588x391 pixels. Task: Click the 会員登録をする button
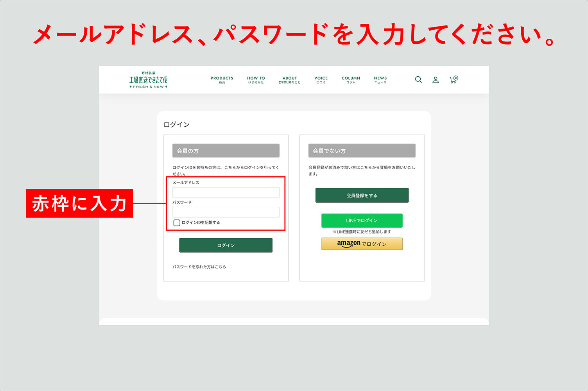click(362, 195)
